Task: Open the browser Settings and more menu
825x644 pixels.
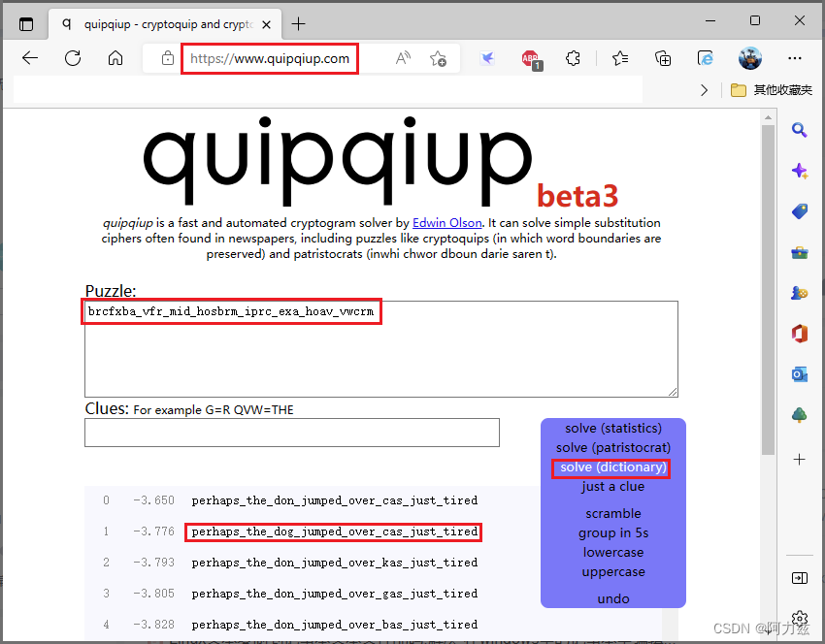Action: (x=795, y=58)
